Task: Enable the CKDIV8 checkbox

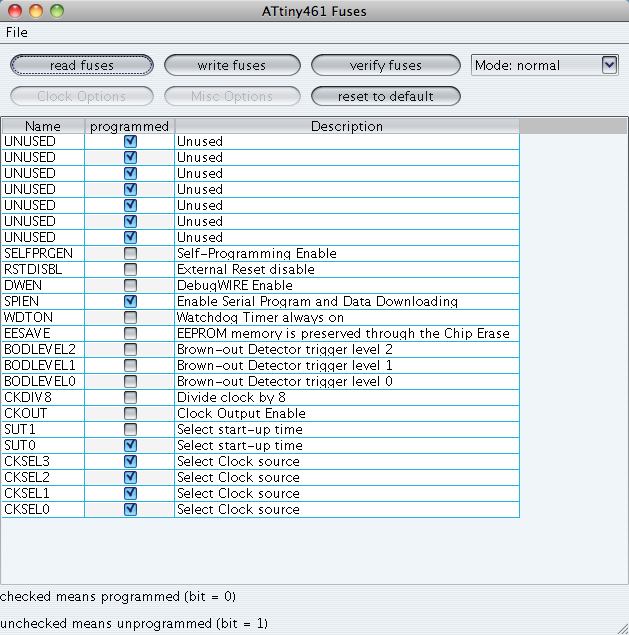Action: point(130,397)
